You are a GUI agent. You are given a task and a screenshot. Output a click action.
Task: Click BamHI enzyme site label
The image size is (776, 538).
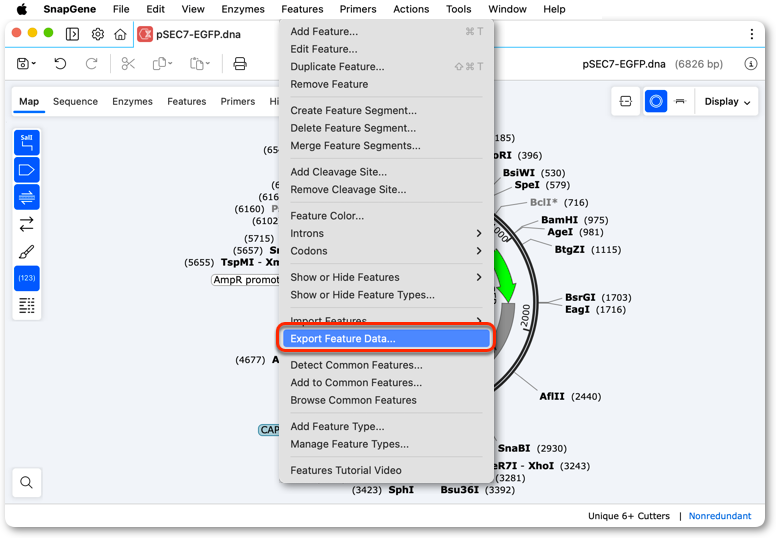click(x=559, y=220)
